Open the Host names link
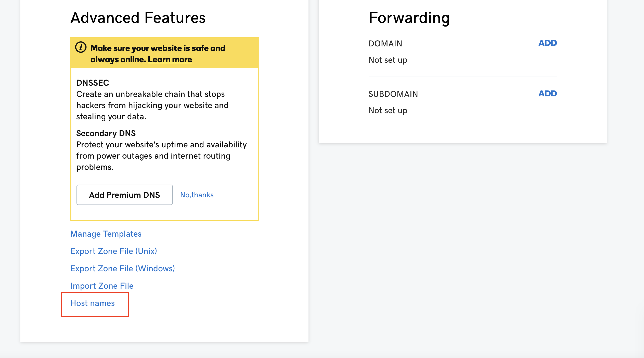The image size is (644, 358). [93, 303]
